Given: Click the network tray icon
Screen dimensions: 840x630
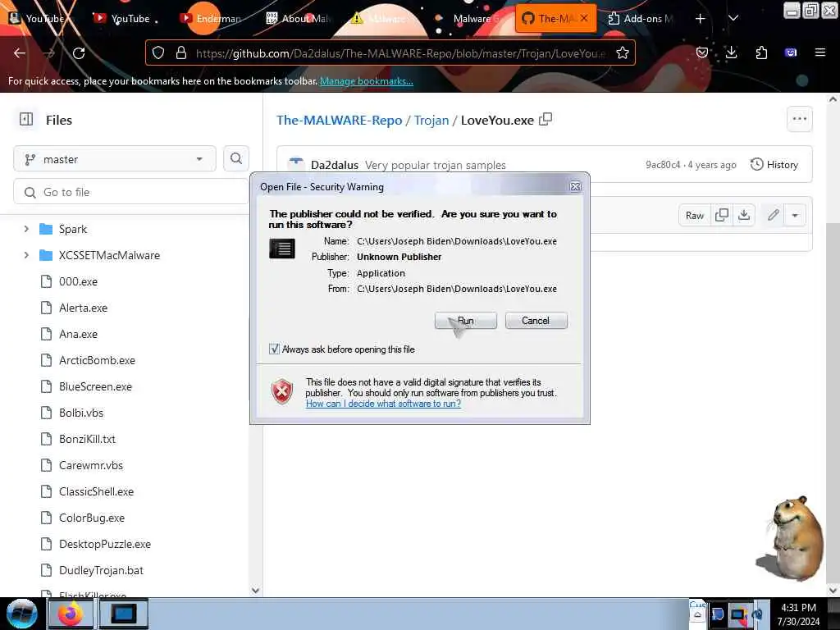Looking at the screenshot, I should click(x=737, y=614).
